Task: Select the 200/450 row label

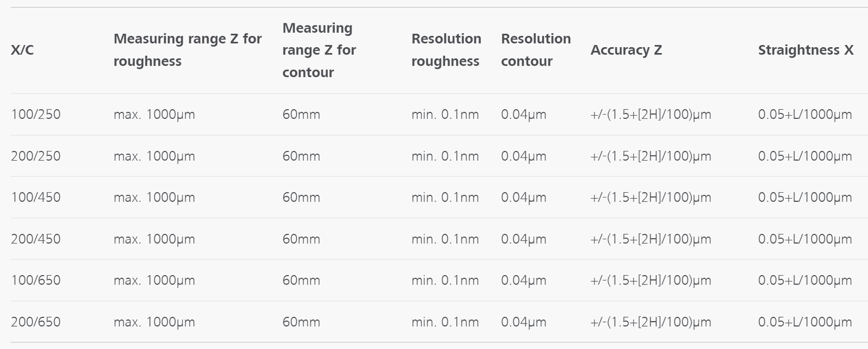Action: tap(36, 239)
